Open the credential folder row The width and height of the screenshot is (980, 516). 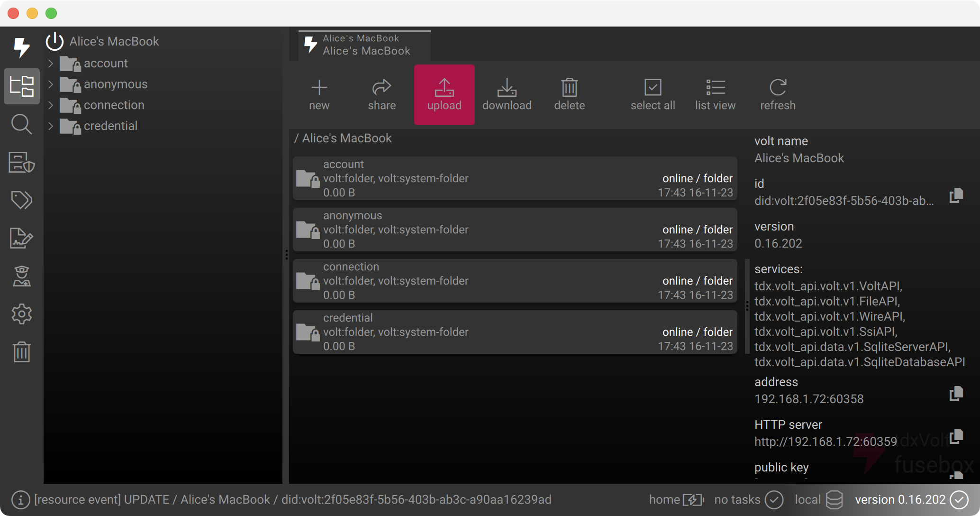point(515,332)
